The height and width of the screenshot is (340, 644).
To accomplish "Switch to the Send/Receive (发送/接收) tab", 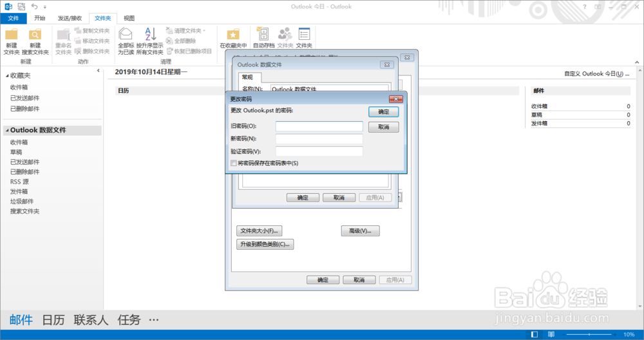I will tap(70, 18).
